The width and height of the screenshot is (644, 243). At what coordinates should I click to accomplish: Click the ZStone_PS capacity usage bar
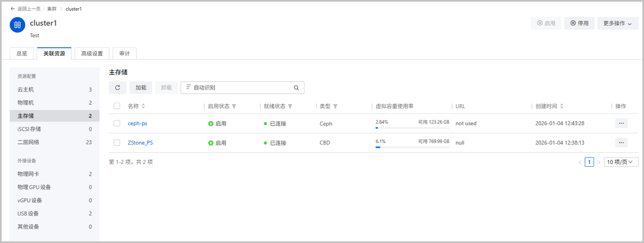click(412, 147)
